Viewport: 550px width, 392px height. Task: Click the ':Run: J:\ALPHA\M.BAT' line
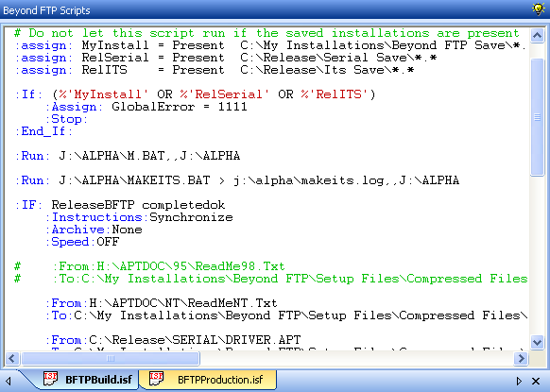(128, 156)
